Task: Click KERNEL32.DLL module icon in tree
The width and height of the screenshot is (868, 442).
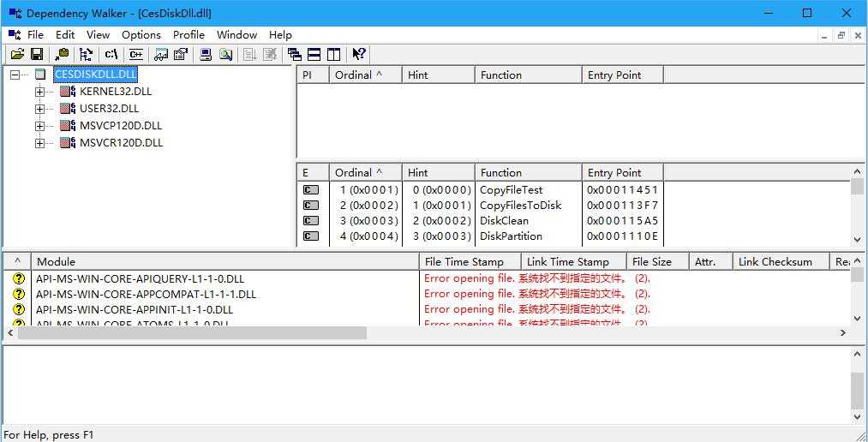Action: point(68,92)
